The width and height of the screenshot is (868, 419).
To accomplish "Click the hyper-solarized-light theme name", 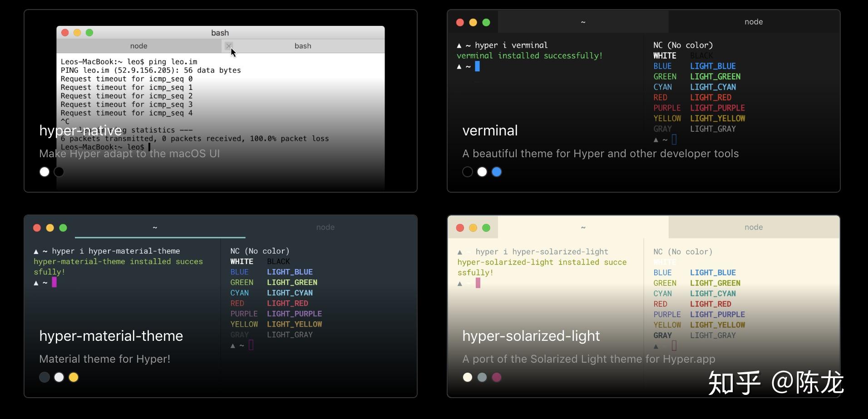I will coord(531,336).
